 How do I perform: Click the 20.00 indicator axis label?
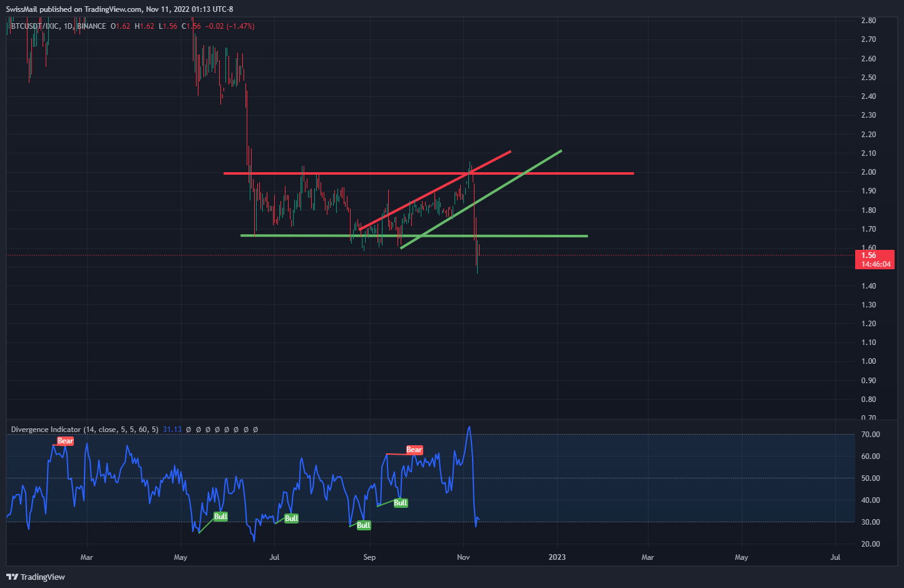click(x=870, y=544)
